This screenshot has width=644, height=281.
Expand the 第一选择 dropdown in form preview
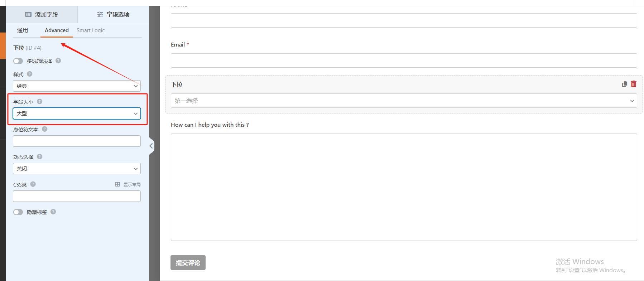[x=404, y=101]
